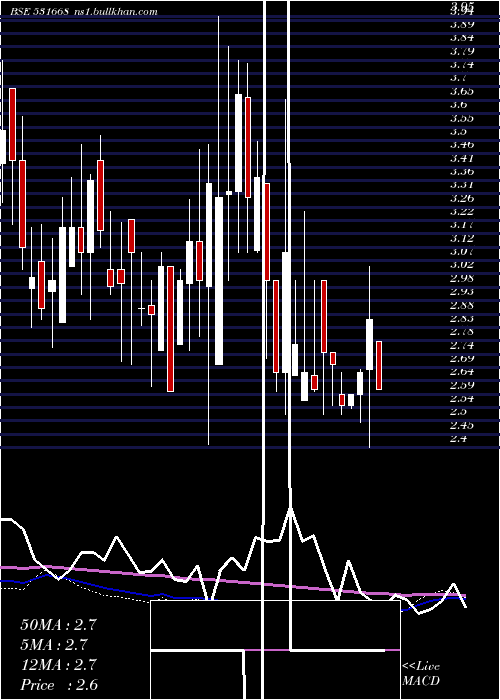This screenshot has height=700, width=500.
Task: Click the 2.78 price axis label
Action: point(462,331)
